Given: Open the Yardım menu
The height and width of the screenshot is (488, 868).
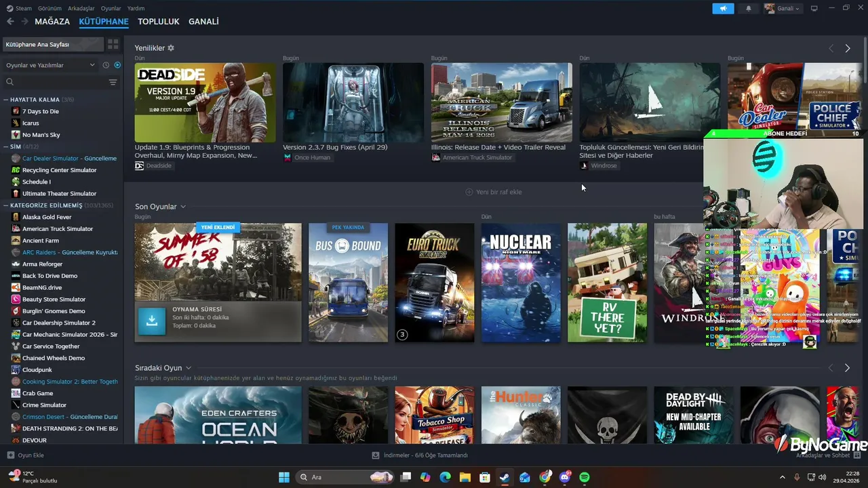Looking at the screenshot, I should [136, 8].
